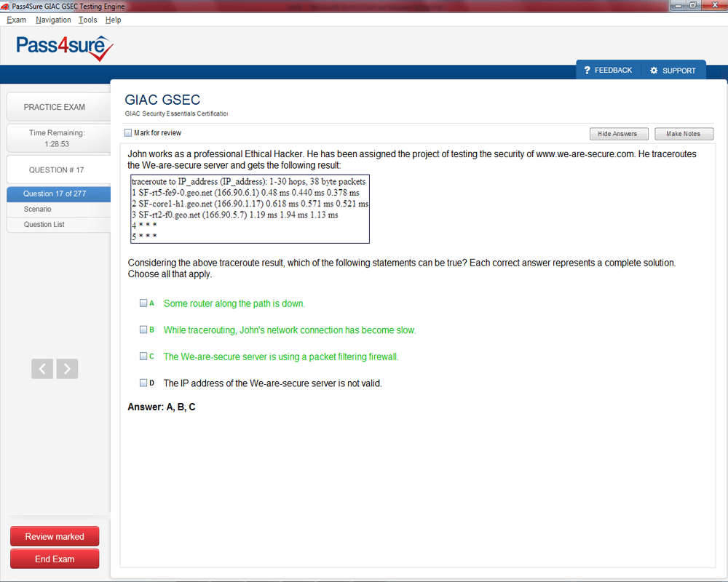Click the Pass4Sure title bar app icon
This screenshot has height=582, width=728.
click(x=5, y=6)
